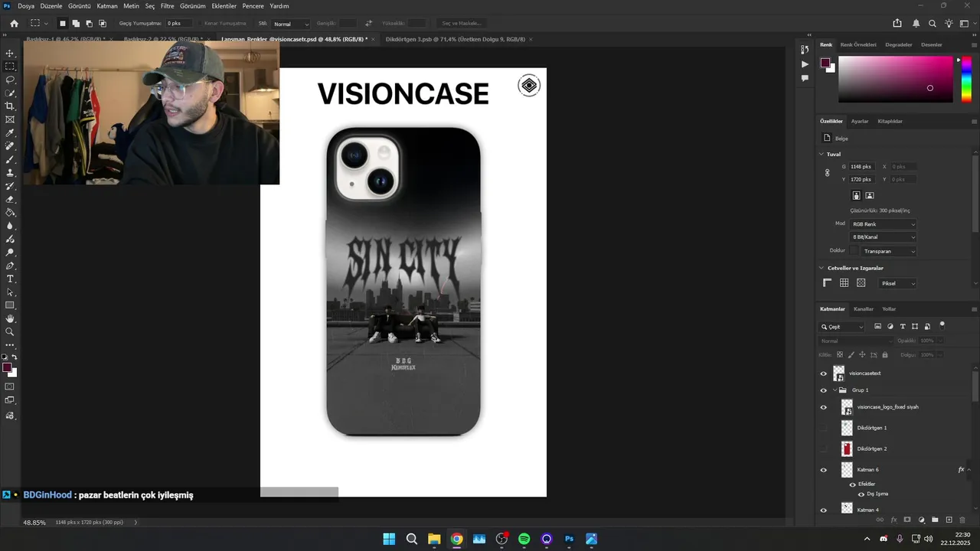Hide the visioncase_logo_fixed siyah layer
Viewport: 980px width, 551px height.
pos(824,407)
